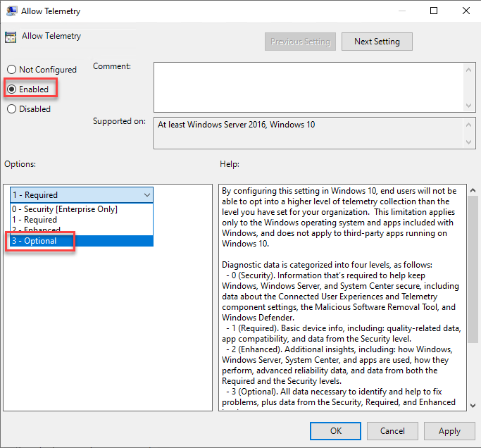Select the Enabled radio button
The width and height of the screenshot is (481, 448).
11,89
